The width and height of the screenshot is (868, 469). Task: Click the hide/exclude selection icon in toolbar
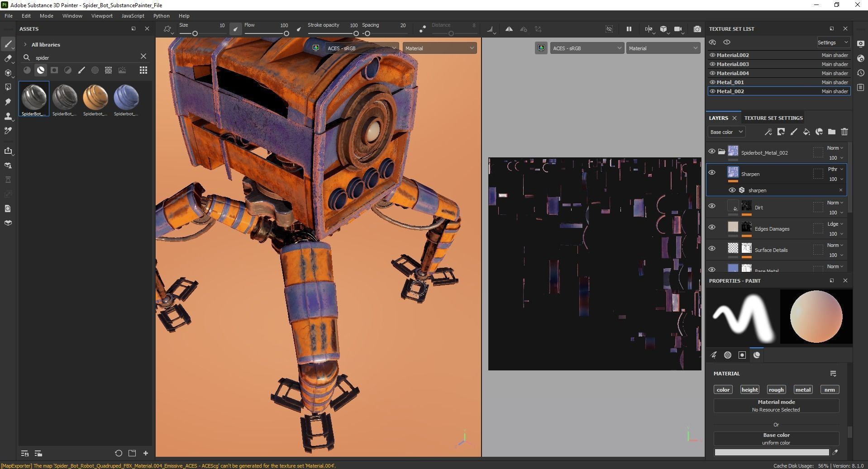[609, 29]
